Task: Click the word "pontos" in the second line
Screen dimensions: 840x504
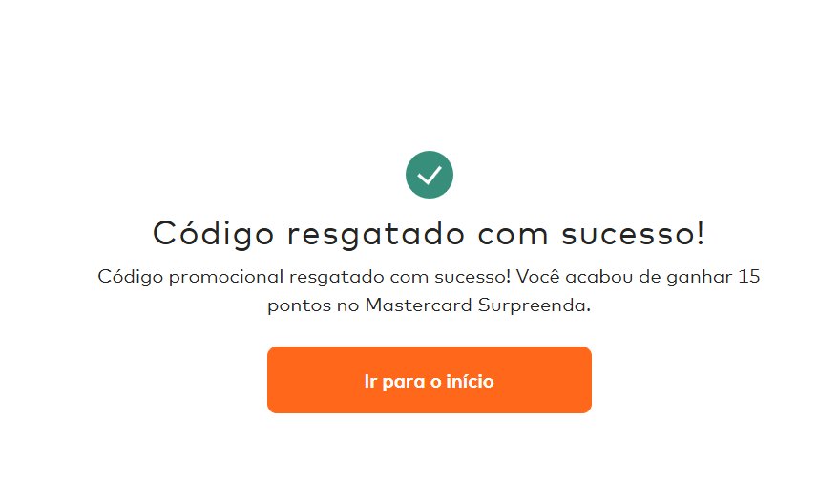Action: click(x=299, y=306)
